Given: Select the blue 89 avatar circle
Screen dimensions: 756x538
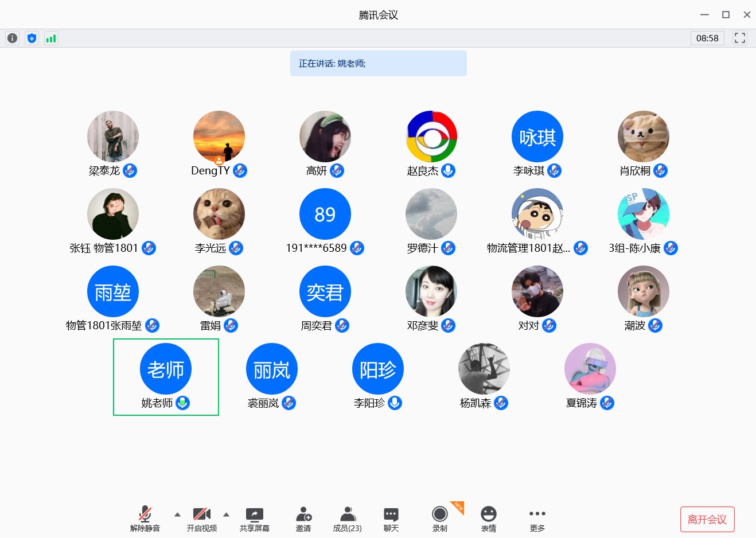Looking at the screenshot, I should click(325, 214).
